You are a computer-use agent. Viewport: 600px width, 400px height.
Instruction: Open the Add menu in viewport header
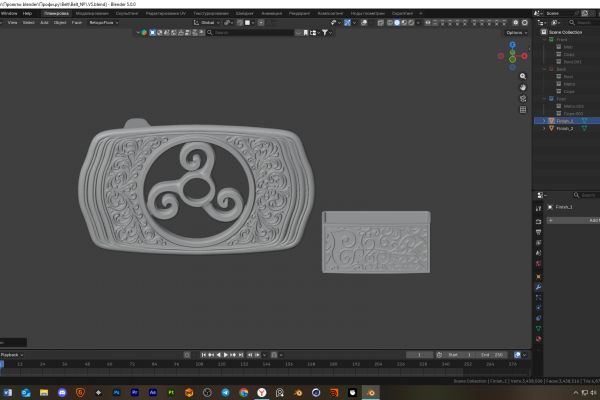pos(44,23)
